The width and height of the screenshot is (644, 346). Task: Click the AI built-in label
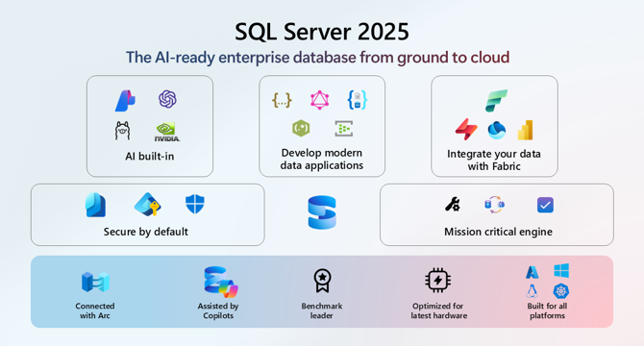click(150, 157)
